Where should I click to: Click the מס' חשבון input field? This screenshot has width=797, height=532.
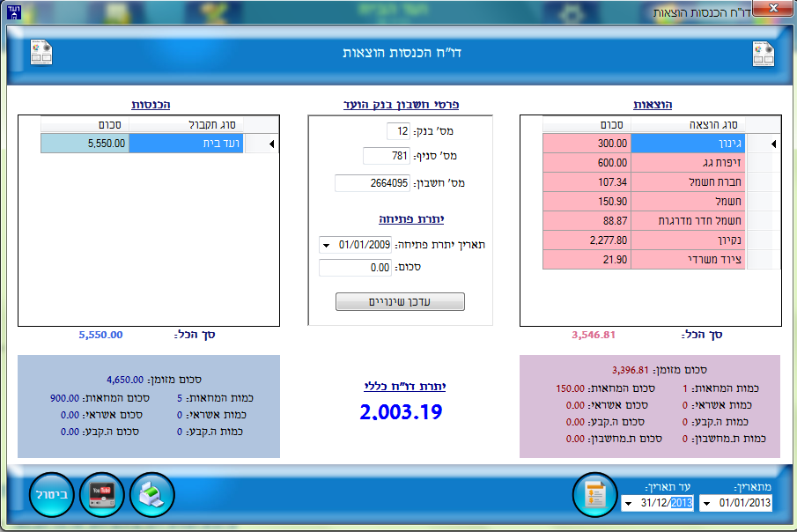coord(372,183)
